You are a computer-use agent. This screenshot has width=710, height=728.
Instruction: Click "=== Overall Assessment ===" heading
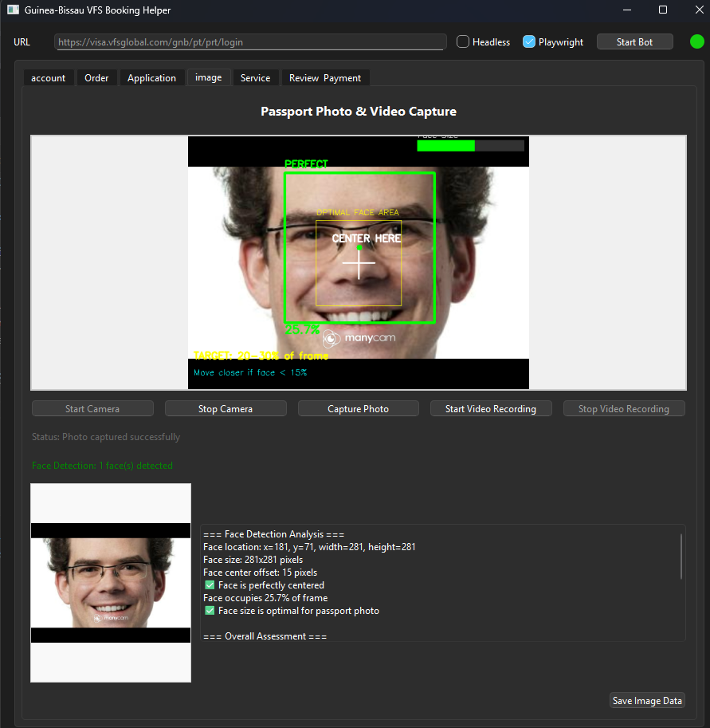[265, 636]
